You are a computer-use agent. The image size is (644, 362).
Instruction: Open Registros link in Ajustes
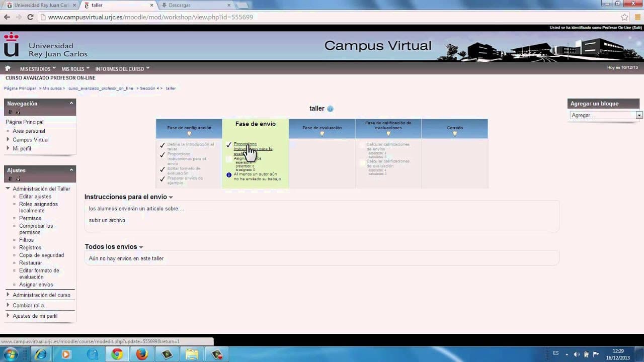pyautogui.click(x=30, y=247)
